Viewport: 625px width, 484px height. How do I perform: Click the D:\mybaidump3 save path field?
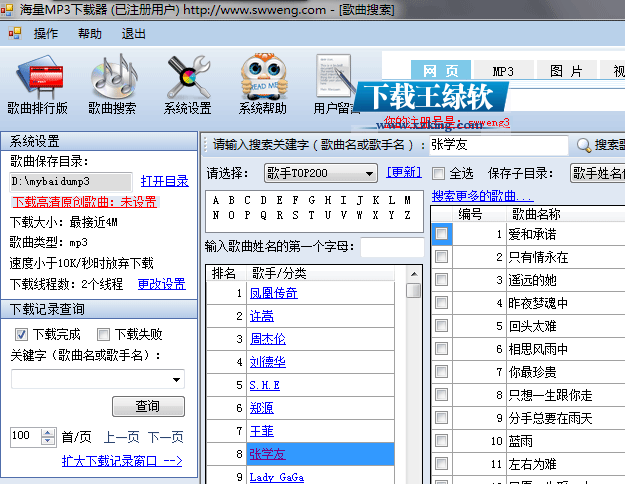point(71,182)
